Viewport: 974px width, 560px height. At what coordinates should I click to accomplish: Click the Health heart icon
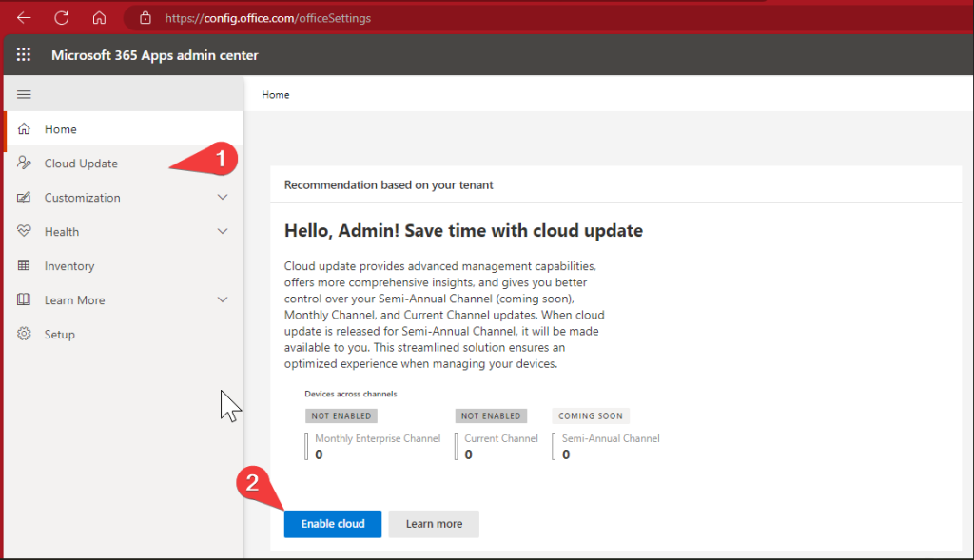coord(24,231)
